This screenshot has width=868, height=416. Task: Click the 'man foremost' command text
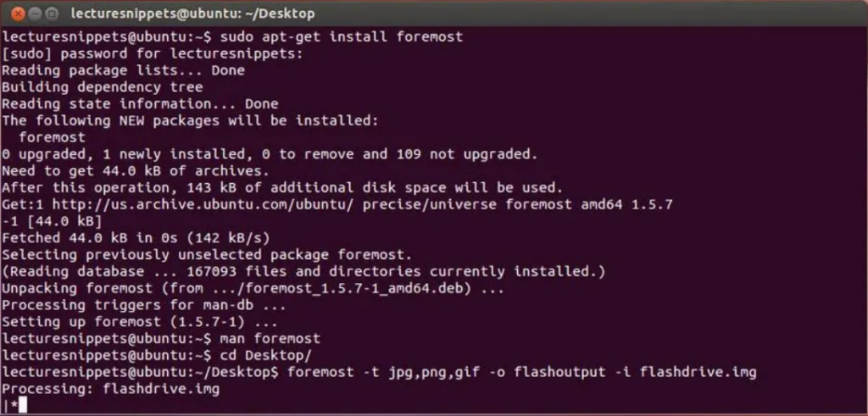coord(270,339)
